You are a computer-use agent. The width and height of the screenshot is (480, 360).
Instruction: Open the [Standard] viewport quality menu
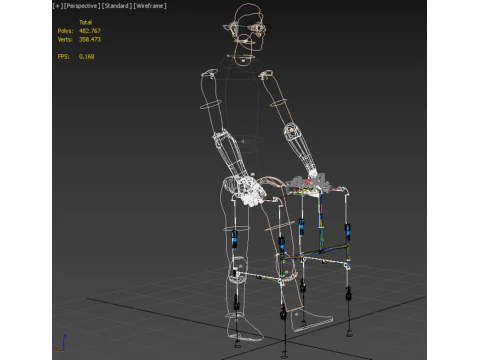pos(117,6)
